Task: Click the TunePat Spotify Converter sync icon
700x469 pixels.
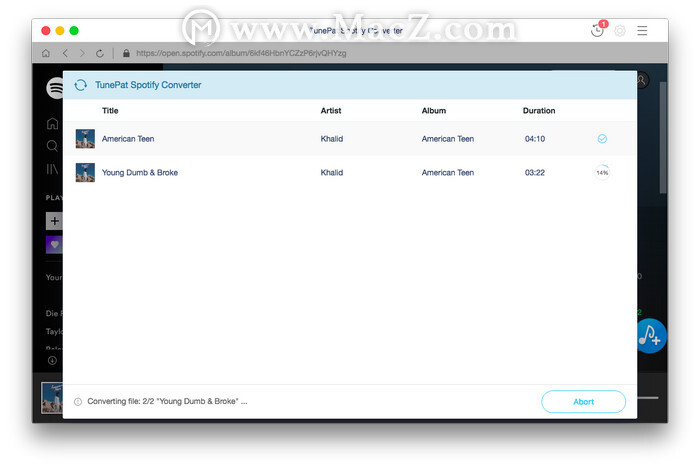Action: pos(81,85)
